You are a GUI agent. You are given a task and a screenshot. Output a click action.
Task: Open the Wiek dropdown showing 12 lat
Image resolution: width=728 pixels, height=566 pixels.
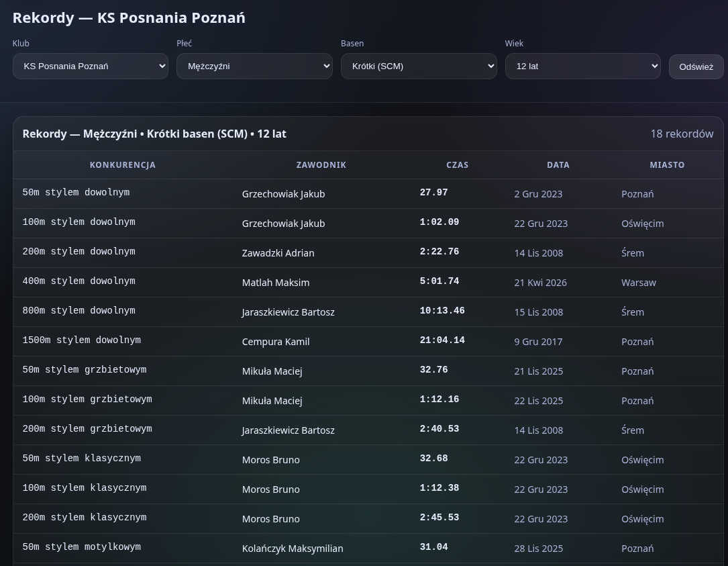tap(582, 66)
